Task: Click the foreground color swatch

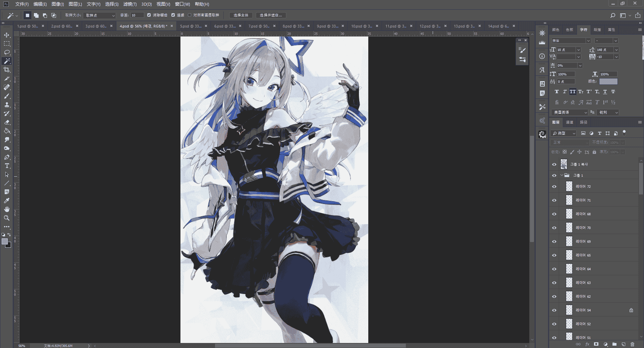Action: [x=5, y=241]
